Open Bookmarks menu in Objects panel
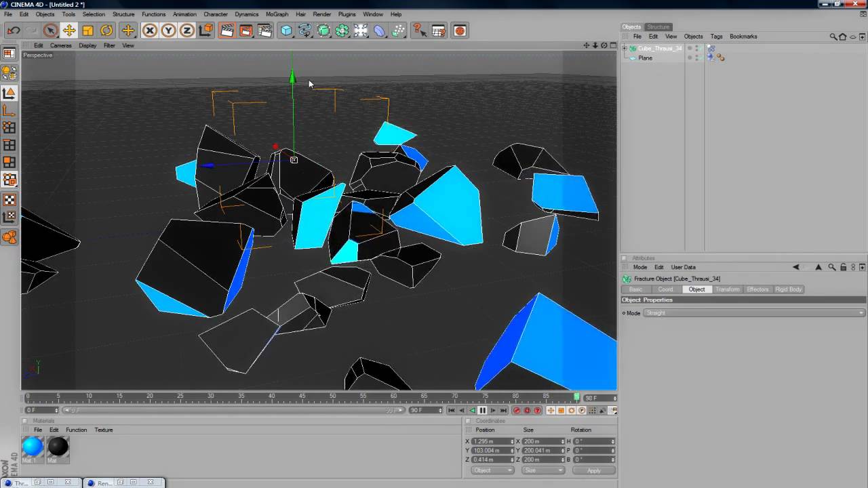868x488 pixels. point(743,37)
